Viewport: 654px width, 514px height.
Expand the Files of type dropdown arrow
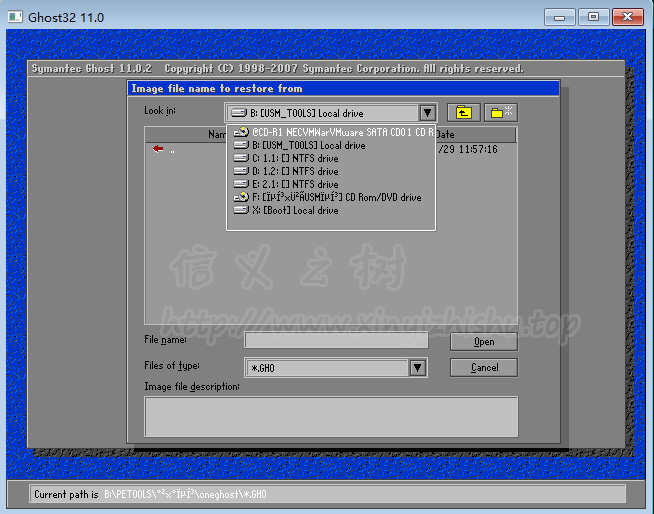click(x=418, y=368)
